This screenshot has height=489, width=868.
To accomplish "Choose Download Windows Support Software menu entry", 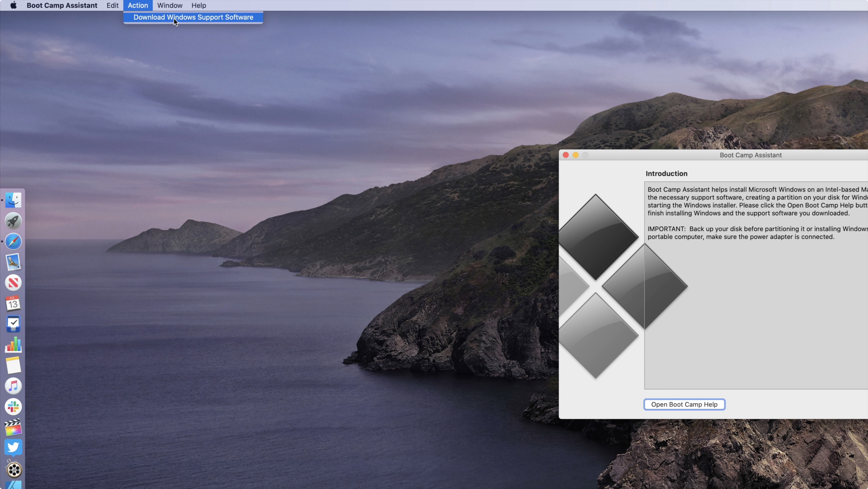I will point(193,17).
